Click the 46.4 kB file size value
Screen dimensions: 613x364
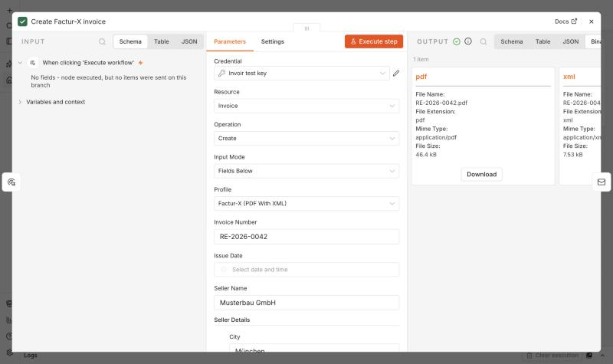(x=426, y=155)
